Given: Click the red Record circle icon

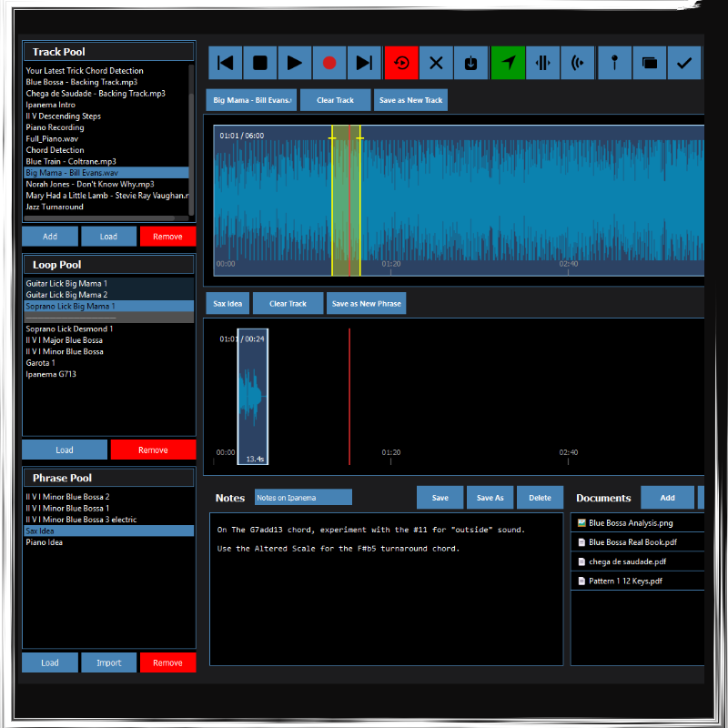Looking at the screenshot, I should tap(329, 63).
